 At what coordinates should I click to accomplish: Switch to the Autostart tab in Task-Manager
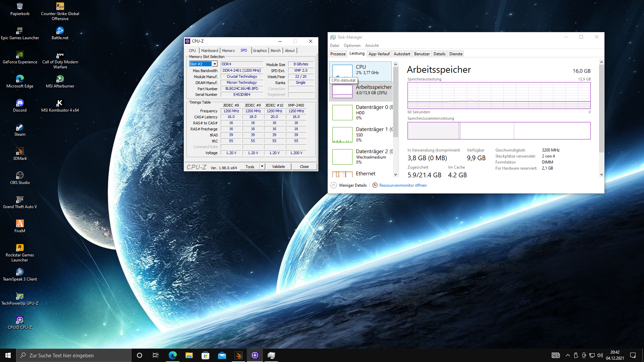tap(401, 54)
